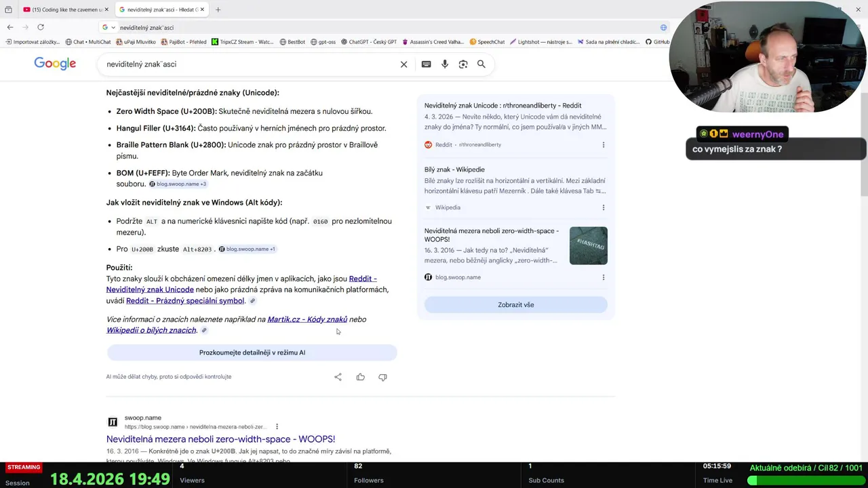868x488 pixels.
Task: Open 'Neviditelný znak Unicode : r/throneandliberty' card
Action: [x=503, y=106]
